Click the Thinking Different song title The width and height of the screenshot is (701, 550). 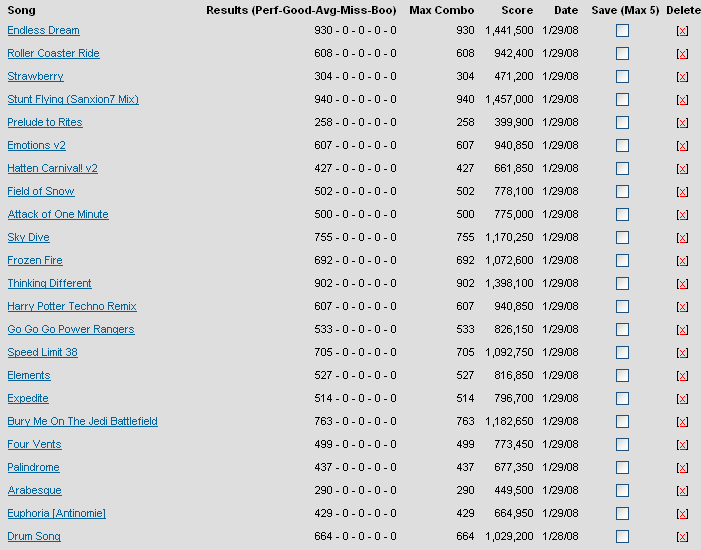(49, 284)
